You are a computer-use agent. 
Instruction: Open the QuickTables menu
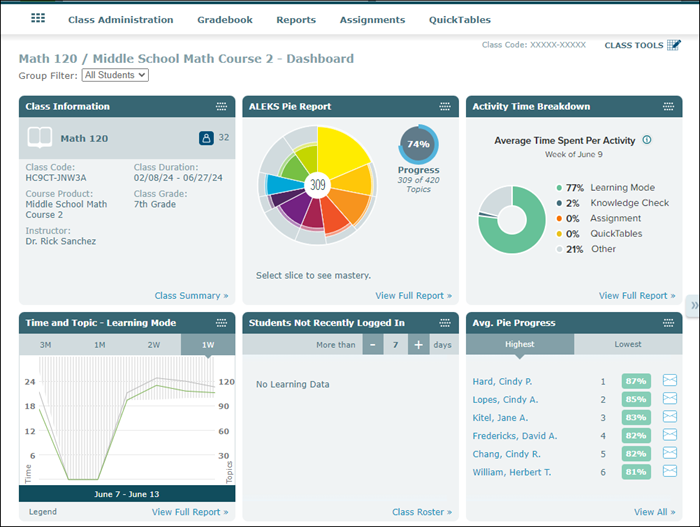click(460, 20)
